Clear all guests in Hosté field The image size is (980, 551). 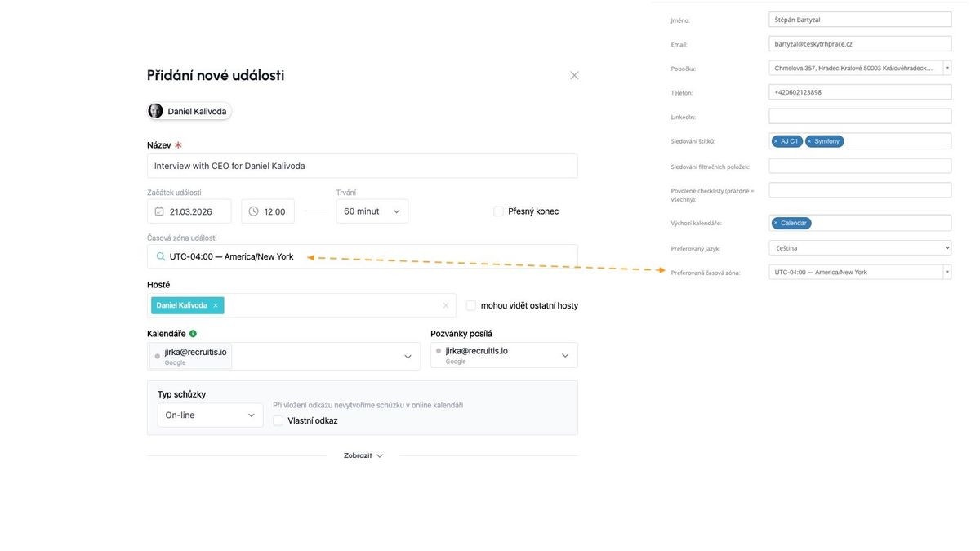[446, 305]
